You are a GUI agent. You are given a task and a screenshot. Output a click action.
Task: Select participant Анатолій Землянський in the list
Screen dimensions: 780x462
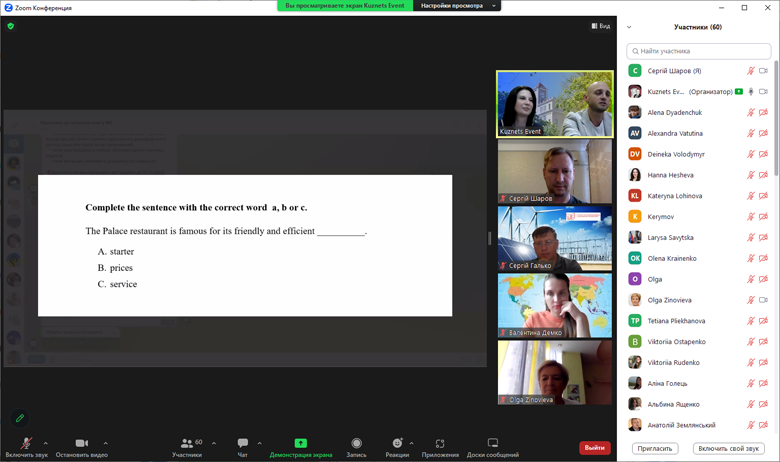(698, 425)
